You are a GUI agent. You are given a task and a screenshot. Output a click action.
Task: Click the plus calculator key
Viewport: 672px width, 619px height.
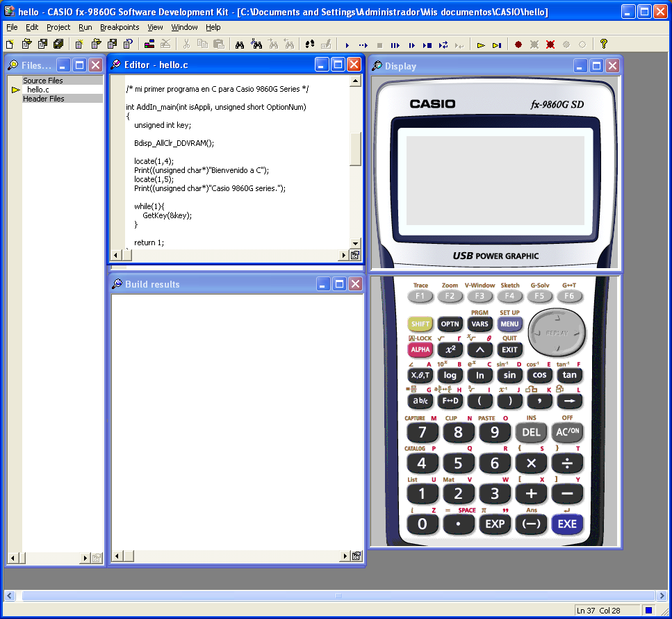tap(531, 493)
